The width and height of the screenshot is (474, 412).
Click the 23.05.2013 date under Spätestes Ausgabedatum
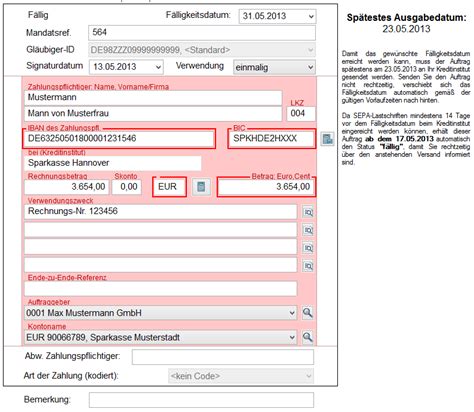point(406,29)
